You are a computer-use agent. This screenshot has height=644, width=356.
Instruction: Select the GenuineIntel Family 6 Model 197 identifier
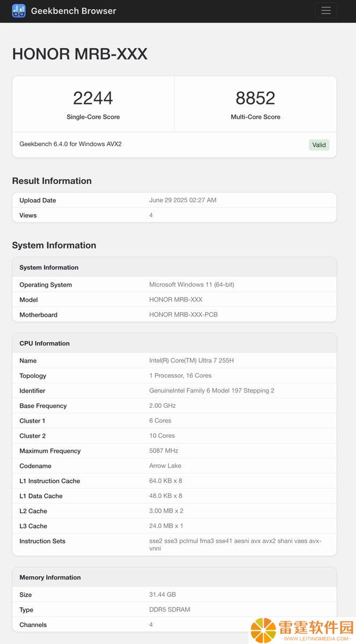coord(212,390)
